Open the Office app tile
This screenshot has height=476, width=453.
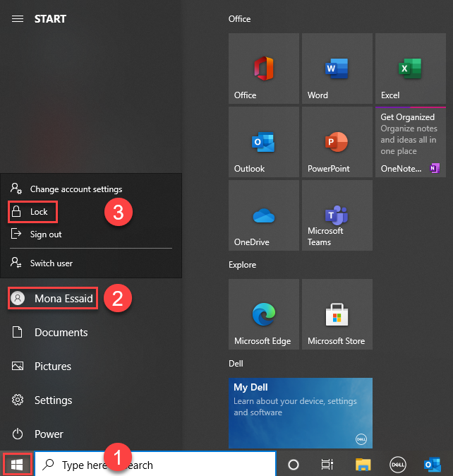coord(263,69)
